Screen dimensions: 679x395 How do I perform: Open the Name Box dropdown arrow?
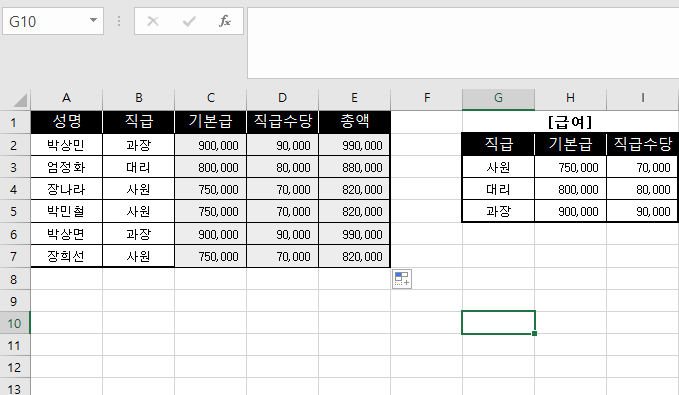[x=93, y=20]
